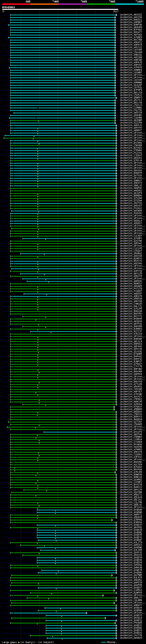Select label UniRef100_C4JT78
The height and width of the screenshot is (644, 146).
pyautogui.click(x=131, y=636)
